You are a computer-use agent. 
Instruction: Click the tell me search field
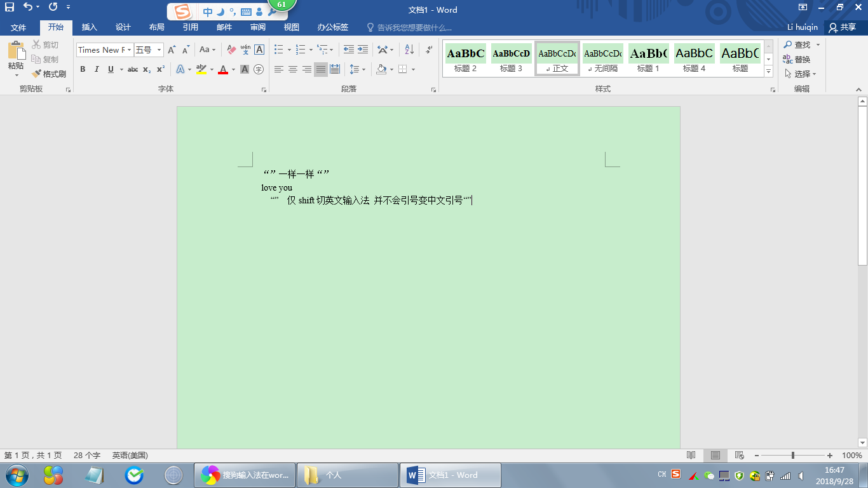(410, 27)
